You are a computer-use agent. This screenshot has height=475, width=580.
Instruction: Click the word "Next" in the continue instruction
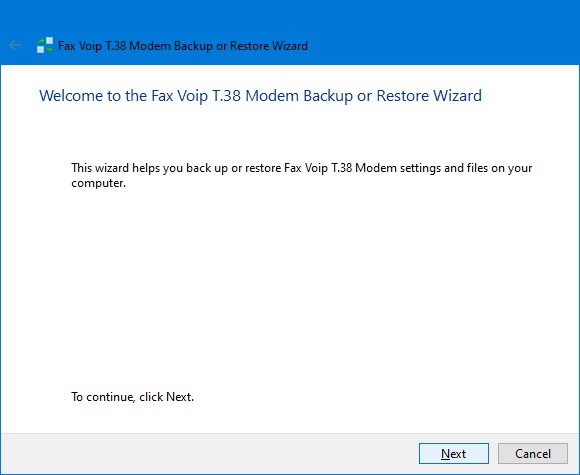pos(179,397)
